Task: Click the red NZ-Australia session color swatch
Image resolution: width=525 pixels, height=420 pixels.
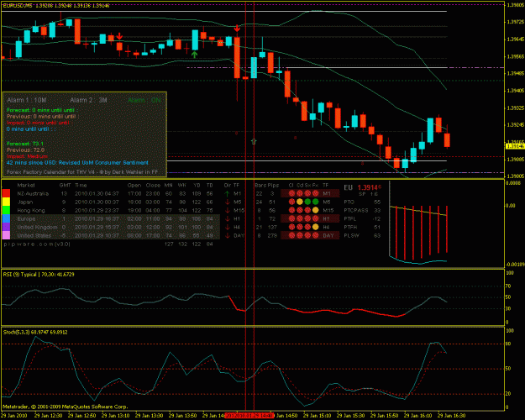Action: (6, 193)
